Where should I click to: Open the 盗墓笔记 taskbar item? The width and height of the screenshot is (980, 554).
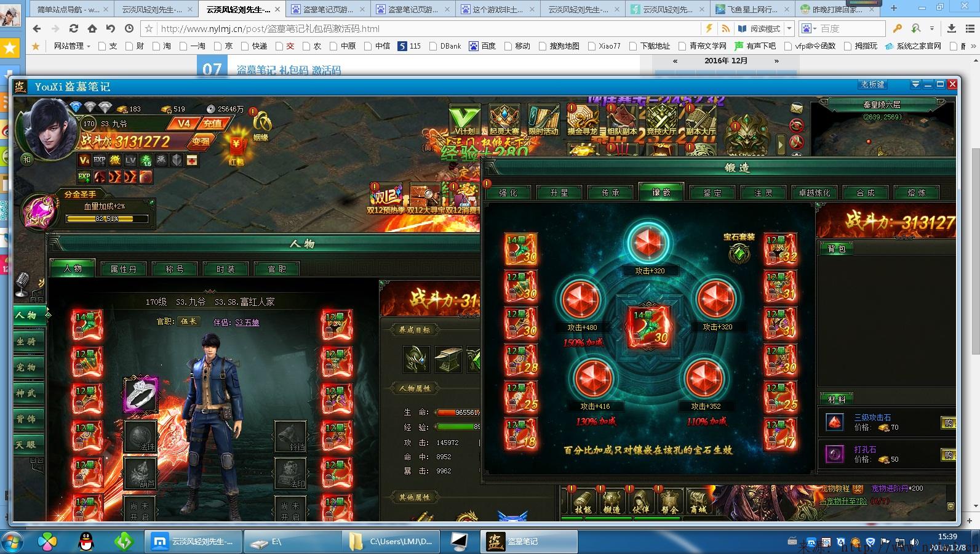click(x=529, y=542)
